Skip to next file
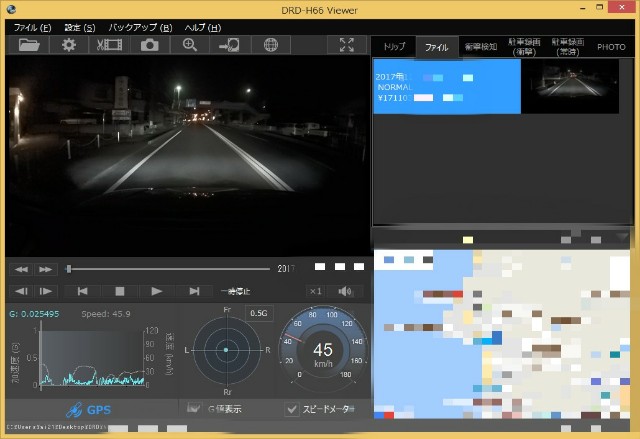This screenshot has width=640, height=439. point(194,291)
